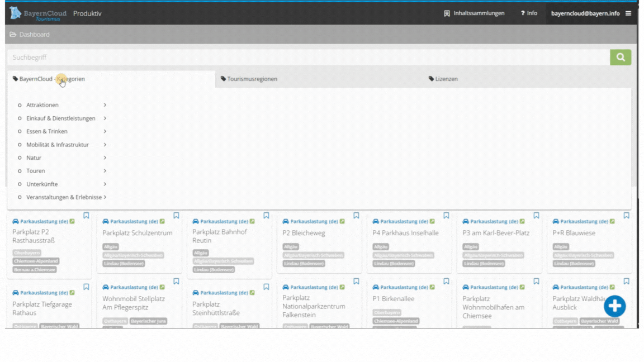Click the Suchbegriff search input field

(x=309, y=58)
